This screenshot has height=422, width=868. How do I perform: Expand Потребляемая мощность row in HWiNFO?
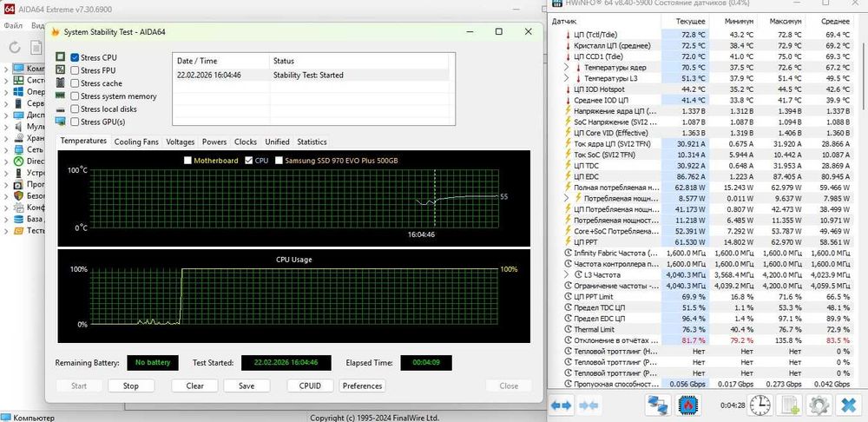tap(566, 198)
